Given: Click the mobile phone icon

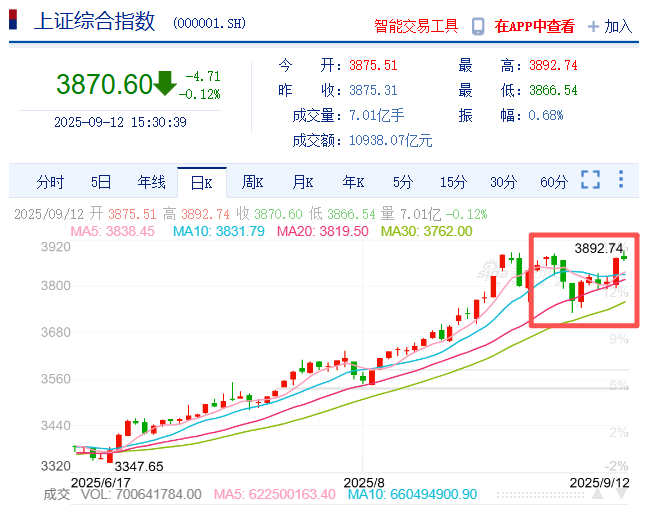Looking at the screenshot, I should [479, 26].
